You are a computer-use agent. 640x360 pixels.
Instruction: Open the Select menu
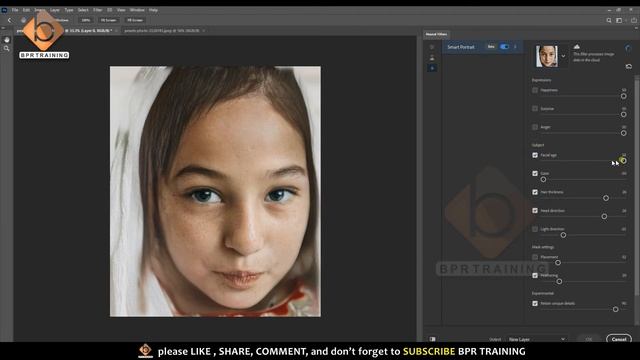tap(83, 10)
